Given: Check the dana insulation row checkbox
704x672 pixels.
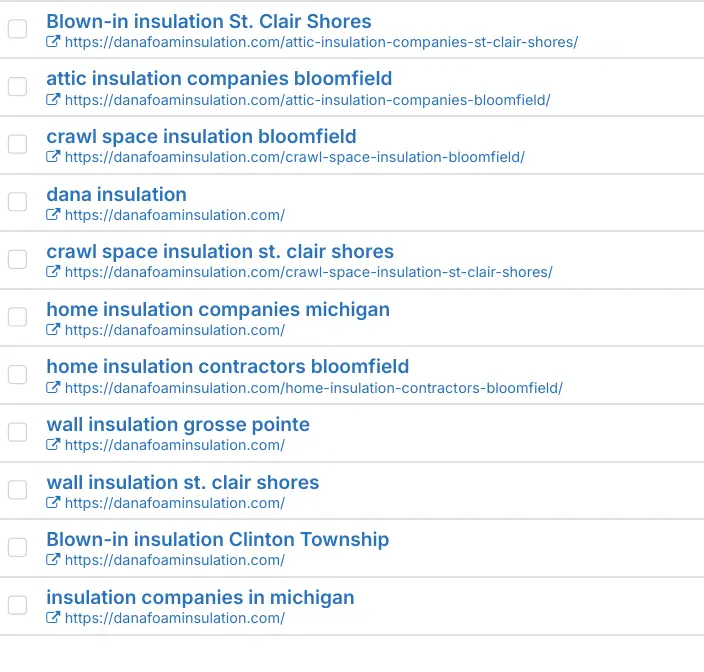Looking at the screenshot, I should (x=17, y=202).
